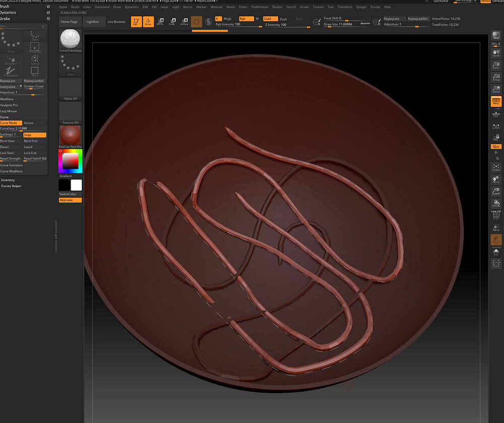Toggle the Qxyz rotation axis button
Image resolution: width=504 pixels, height=423 pixels.
496,147
